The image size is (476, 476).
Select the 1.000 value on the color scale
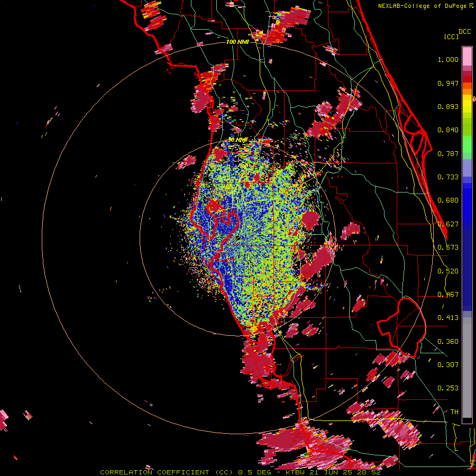[448, 59]
